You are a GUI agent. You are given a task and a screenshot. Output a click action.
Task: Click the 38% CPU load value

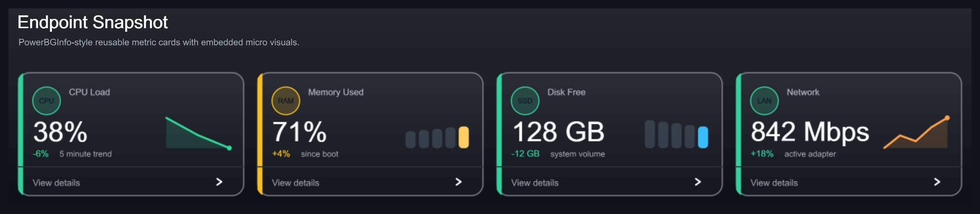(x=61, y=132)
